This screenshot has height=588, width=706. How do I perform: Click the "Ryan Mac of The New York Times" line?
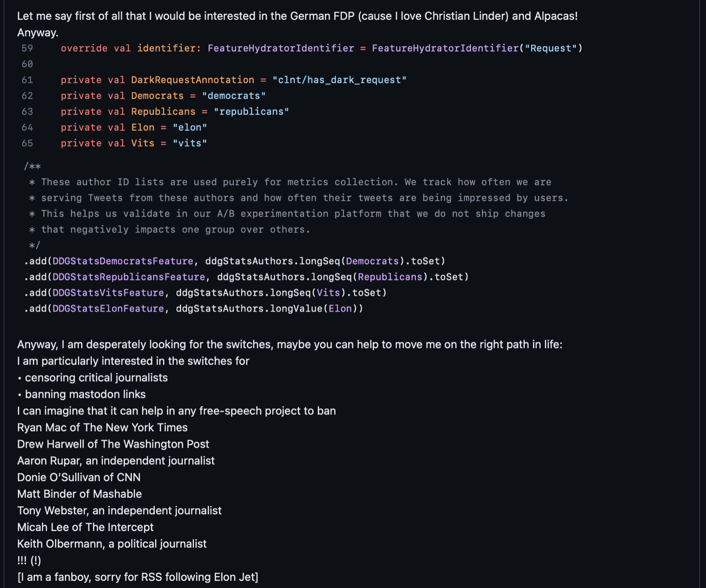[x=102, y=427]
